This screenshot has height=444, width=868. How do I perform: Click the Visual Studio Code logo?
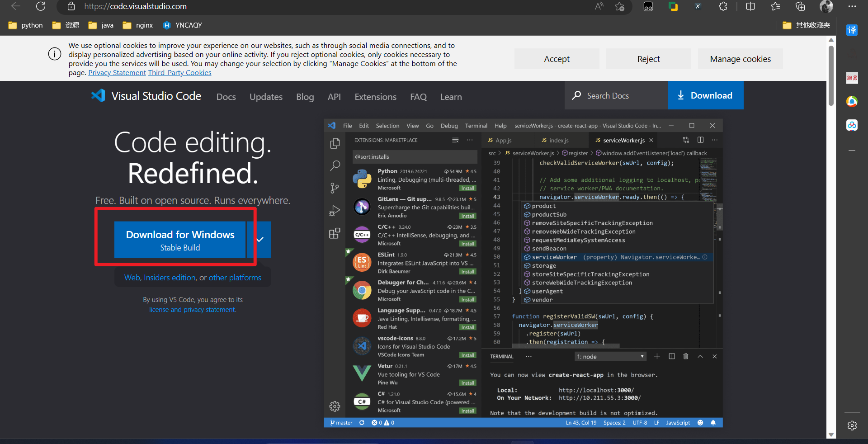pyautogui.click(x=98, y=96)
